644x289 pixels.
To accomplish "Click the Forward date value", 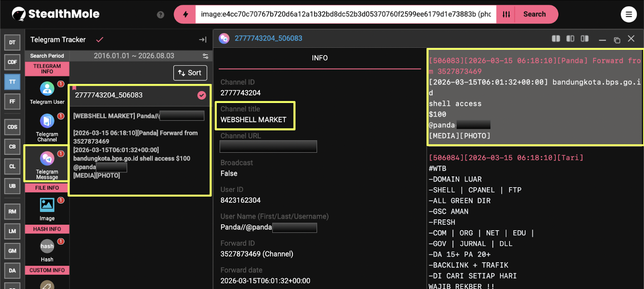I will click(x=265, y=281).
